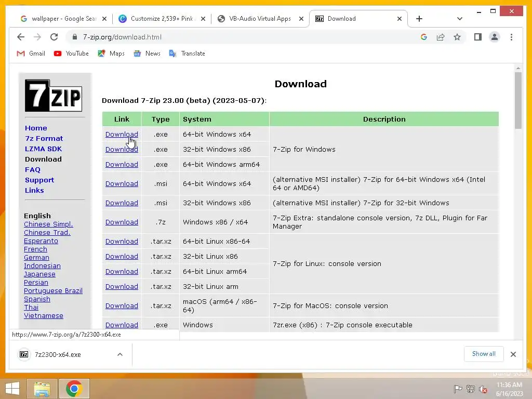This screenshot has height=399, width=532.
Task: Click the 7-Zip logo
Action: click(x=54, y=96)
